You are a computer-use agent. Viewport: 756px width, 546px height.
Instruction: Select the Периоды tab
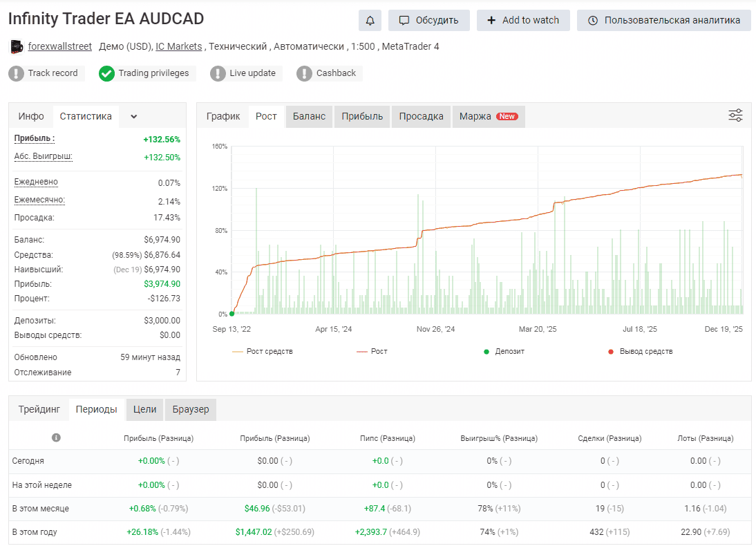(x=97, y=409)
